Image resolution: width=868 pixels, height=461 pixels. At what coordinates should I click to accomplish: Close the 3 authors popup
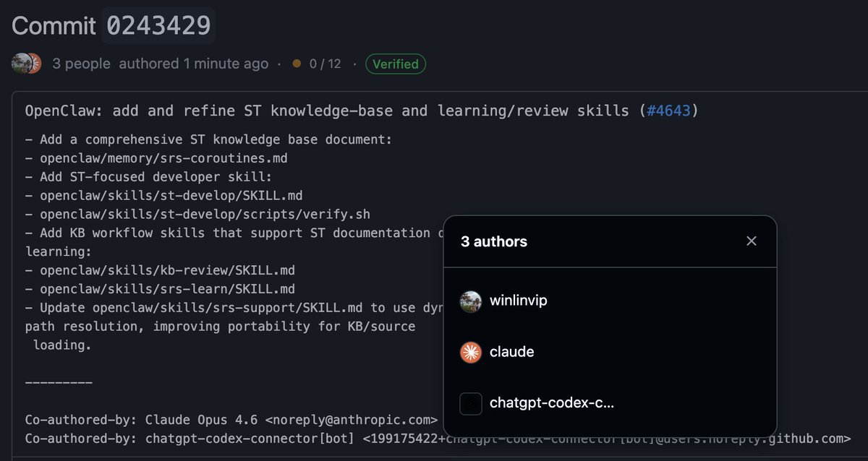coord(752,241)
